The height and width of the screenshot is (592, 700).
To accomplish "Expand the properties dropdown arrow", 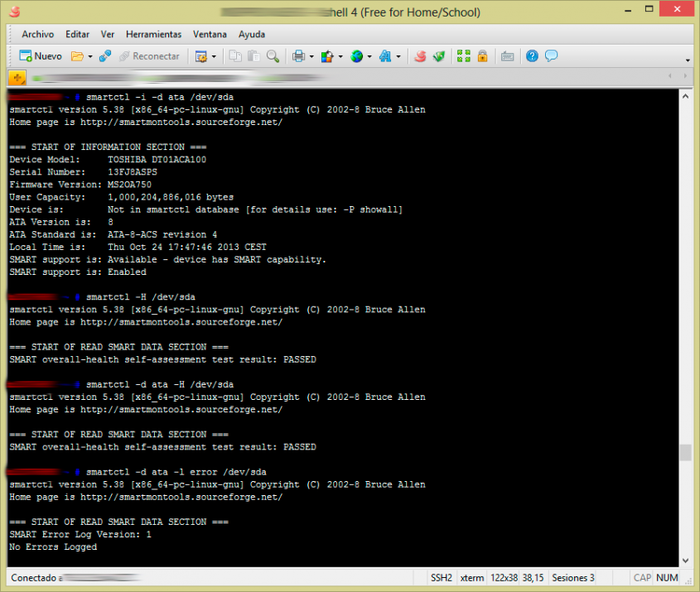I will 214,56.
